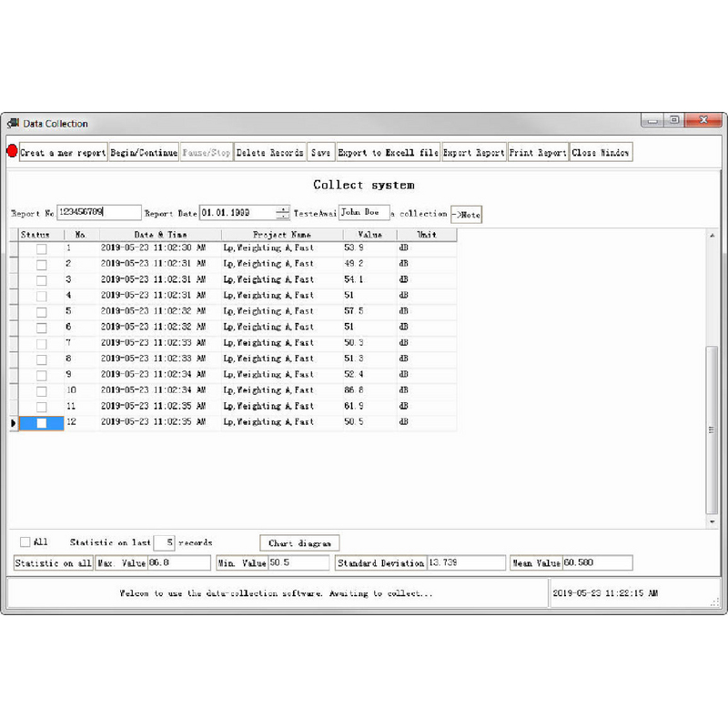Increase Report Date with stepper arrows
Screen dimensions: 728x728
pyautogui.click(x=282, y=209)
